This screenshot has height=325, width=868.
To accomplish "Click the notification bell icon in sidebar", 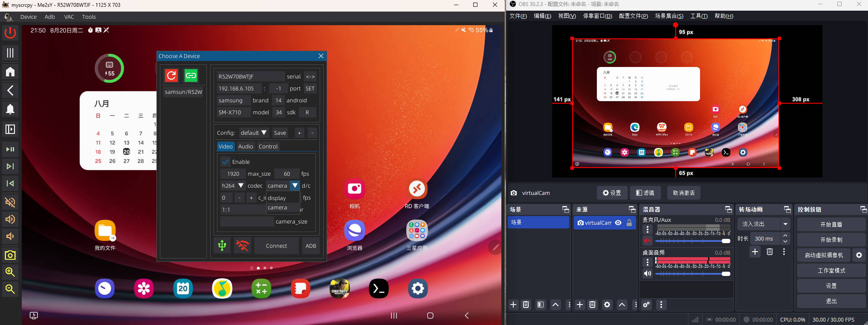I will tap(10, 109).
